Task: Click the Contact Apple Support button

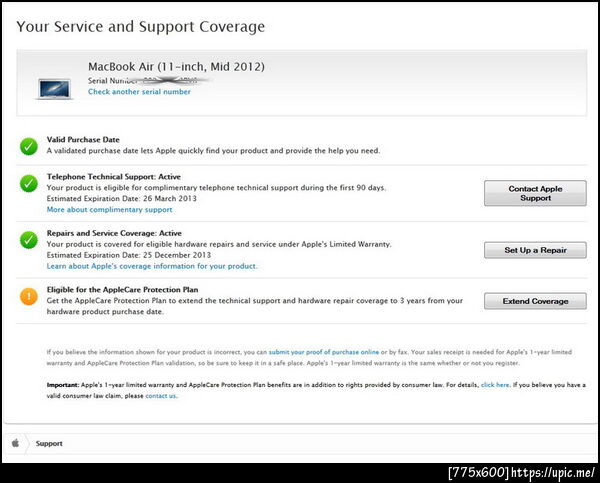Action: 535,193
